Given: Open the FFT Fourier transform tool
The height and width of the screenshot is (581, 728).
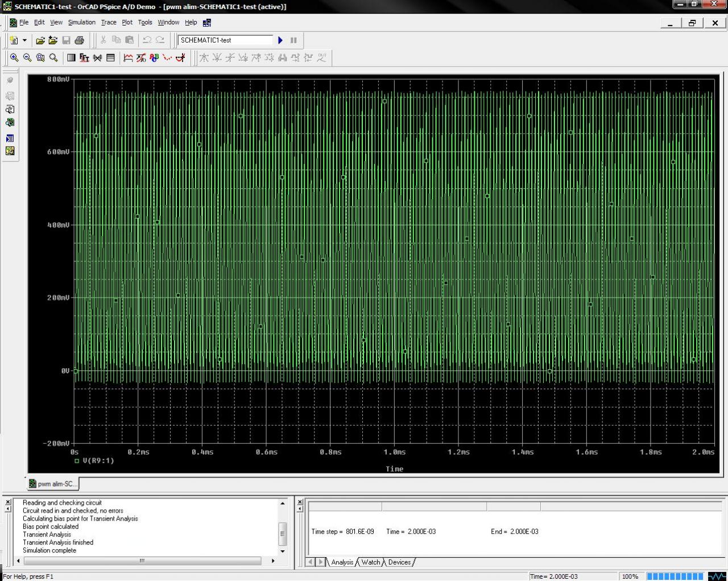Looking at the screenshot, I should tap(84, 57).
